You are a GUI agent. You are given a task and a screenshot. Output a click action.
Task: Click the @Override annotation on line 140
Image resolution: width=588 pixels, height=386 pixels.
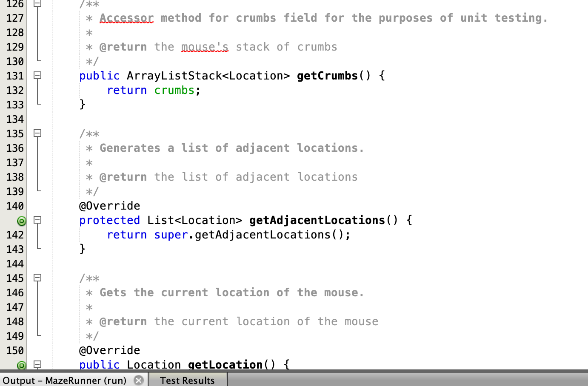coord(109,206)
